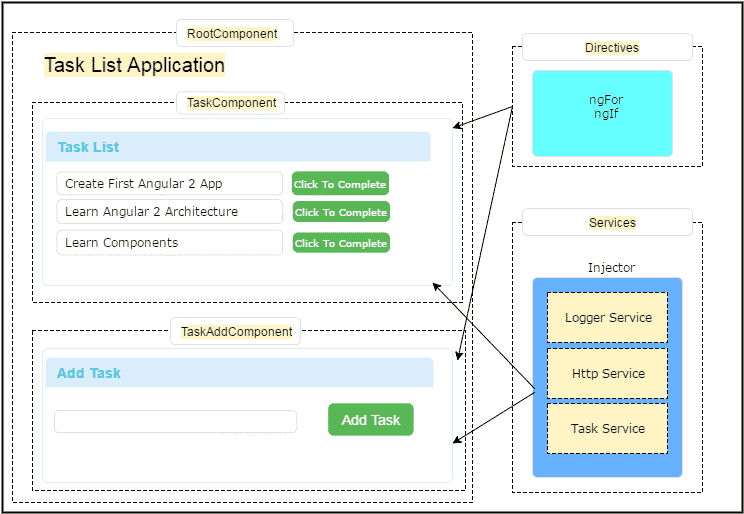Click to complete Learn Angular 2 Architecture

(340, 212)
